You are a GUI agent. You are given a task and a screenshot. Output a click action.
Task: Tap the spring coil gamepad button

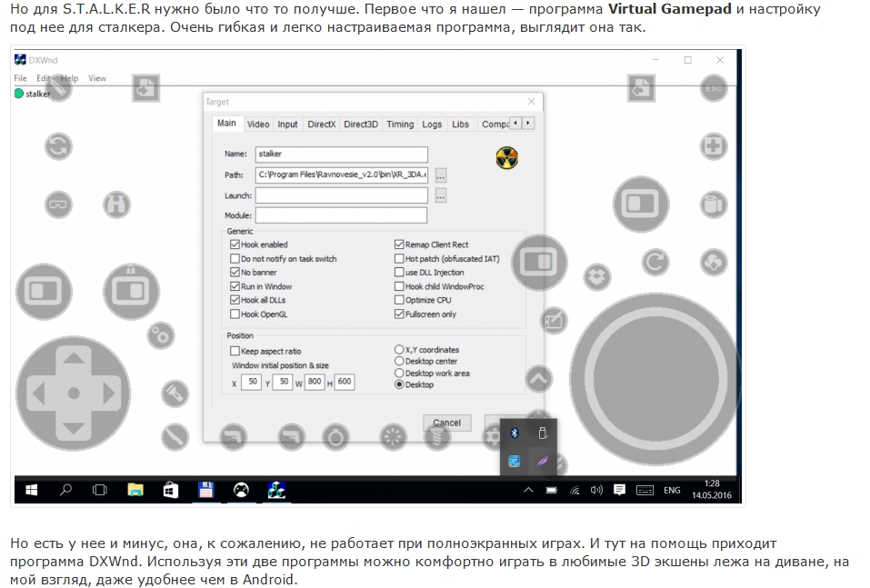[436, 437]
